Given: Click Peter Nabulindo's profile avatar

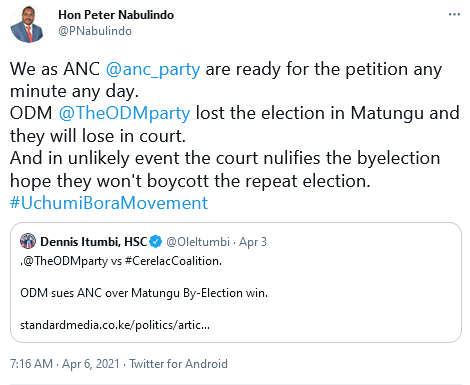Looking at the screenshot, I should tap(29, 24).
